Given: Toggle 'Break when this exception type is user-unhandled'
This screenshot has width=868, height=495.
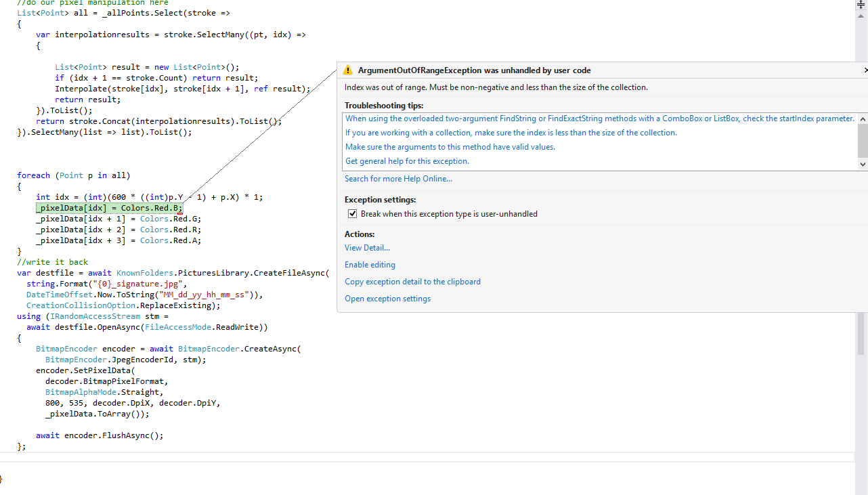Looking at the screenshot, I should [352, 214].
